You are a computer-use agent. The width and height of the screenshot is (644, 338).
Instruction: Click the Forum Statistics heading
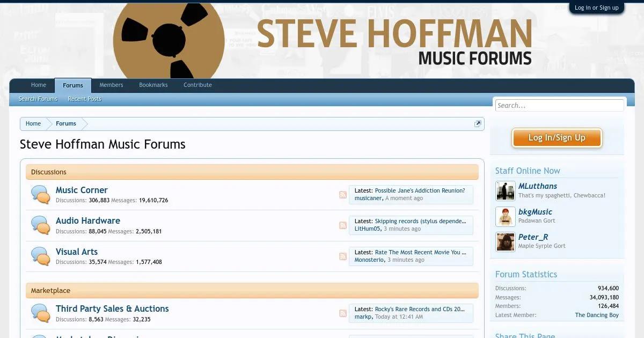coord(526,274)
